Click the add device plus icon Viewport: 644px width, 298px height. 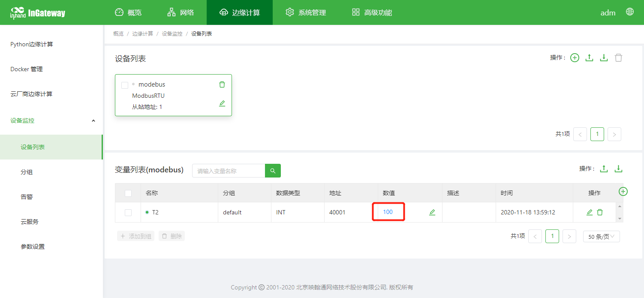tap(575, 58)
